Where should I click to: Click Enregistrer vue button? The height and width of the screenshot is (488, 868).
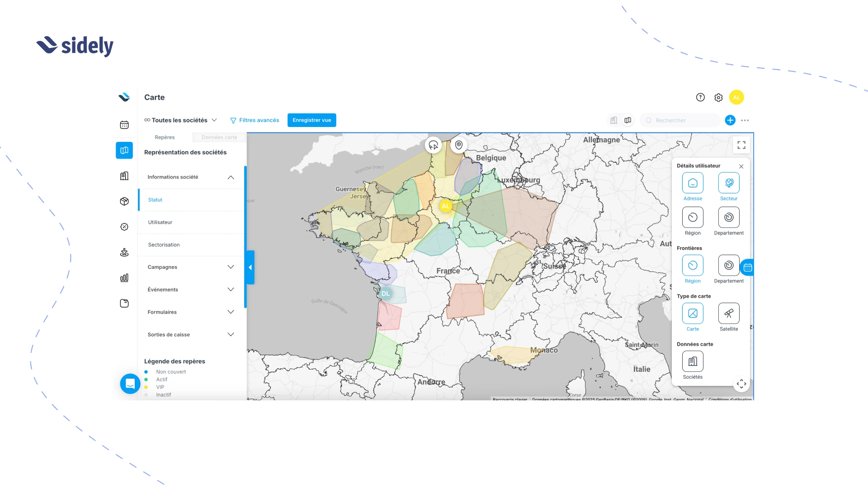pos(311,120)
